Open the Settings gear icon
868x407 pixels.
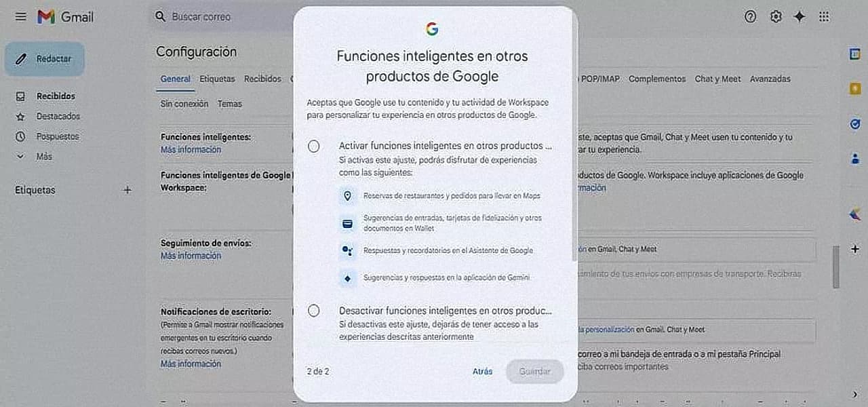tap(776, 17)
